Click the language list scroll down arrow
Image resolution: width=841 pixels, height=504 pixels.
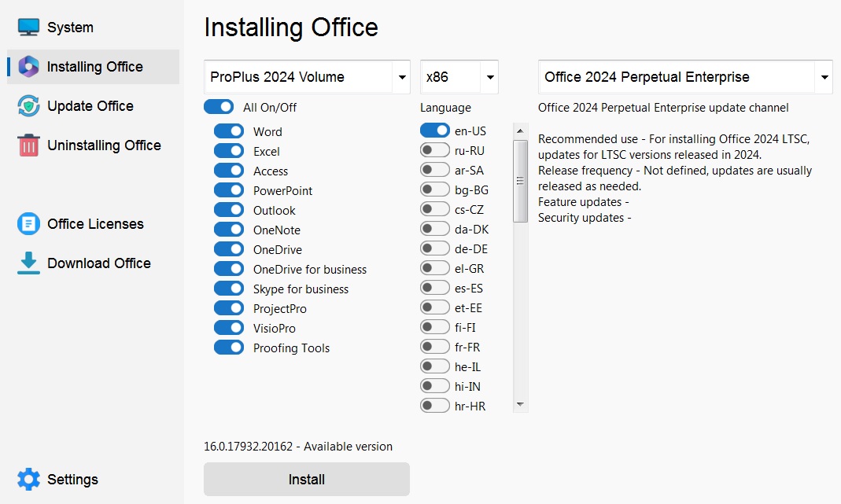[x=520, y=405]
